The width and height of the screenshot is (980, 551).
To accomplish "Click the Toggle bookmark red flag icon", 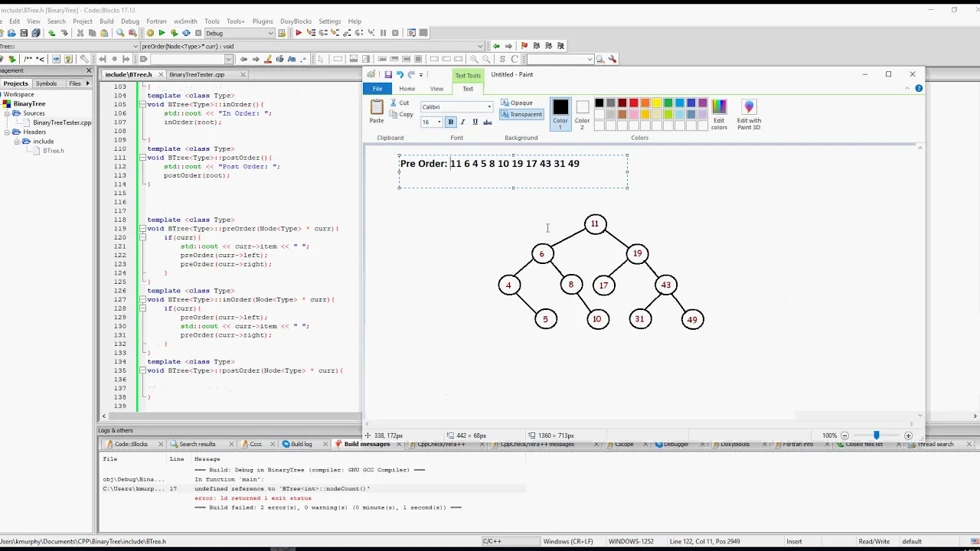I will tap(524, 46).
